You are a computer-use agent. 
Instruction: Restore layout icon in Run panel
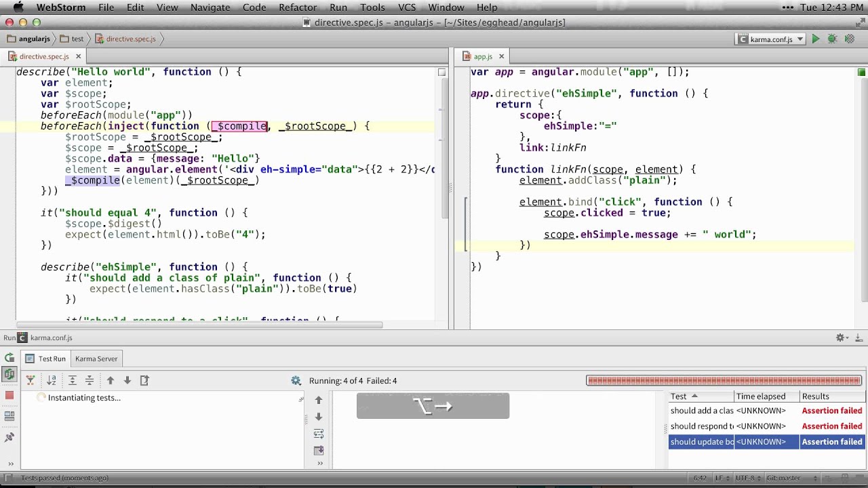[x=9, y=415]
